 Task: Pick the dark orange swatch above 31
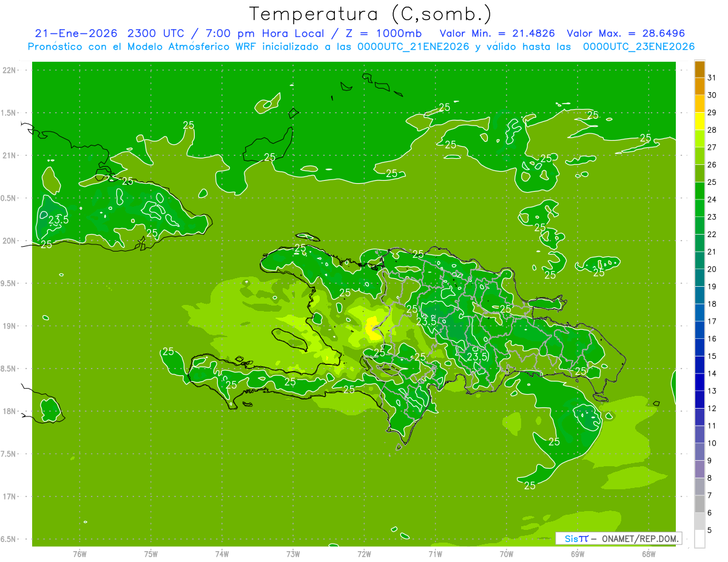[x=699, y=69]
